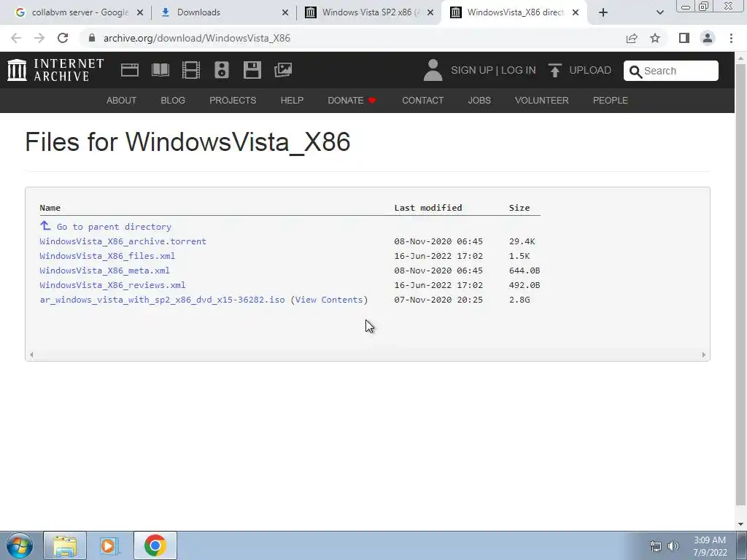Open the Windows Start orb
Screen dimensions: 747x560
20,545
